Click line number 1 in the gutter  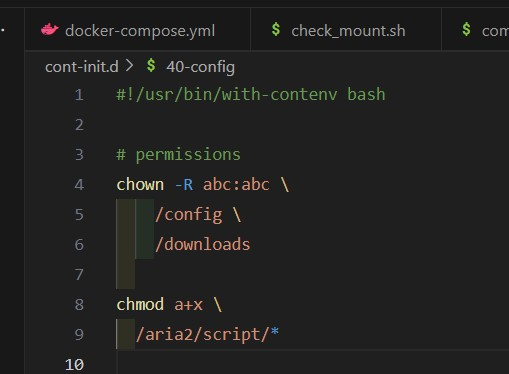tap(79, 95)
